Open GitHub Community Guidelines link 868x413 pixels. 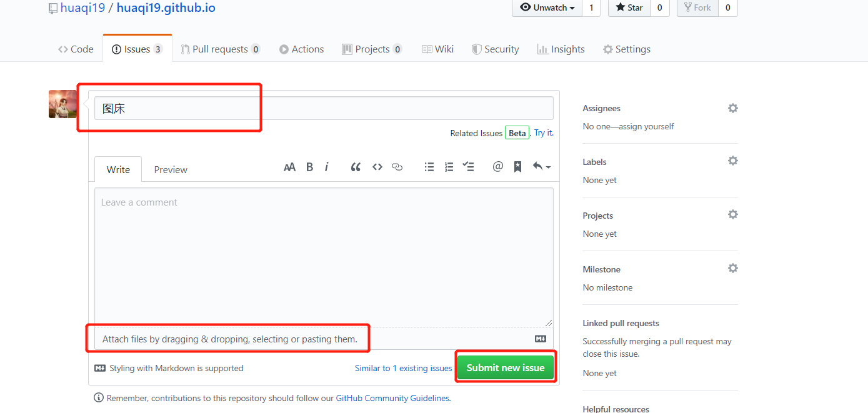click(392, 398)
